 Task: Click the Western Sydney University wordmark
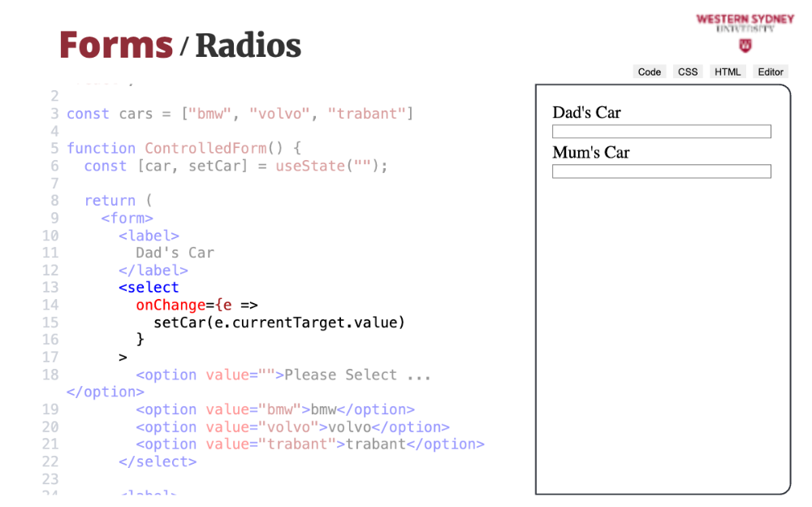(x=745, y=22)
